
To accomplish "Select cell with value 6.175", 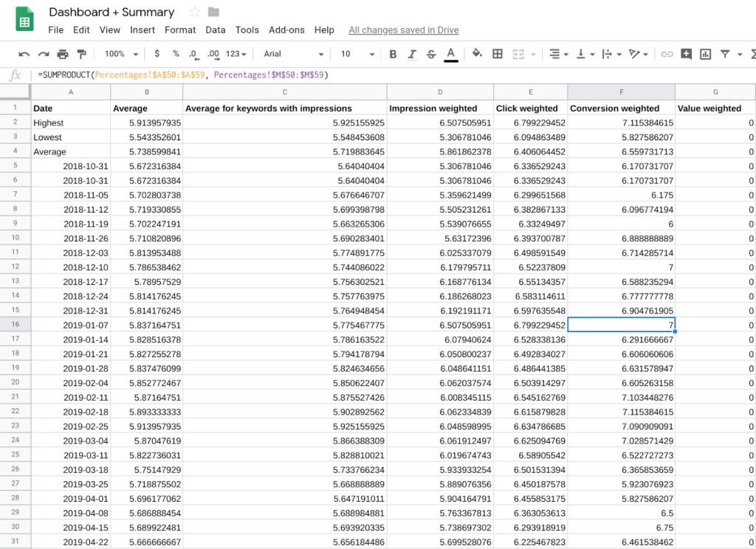I will [622, 195].
